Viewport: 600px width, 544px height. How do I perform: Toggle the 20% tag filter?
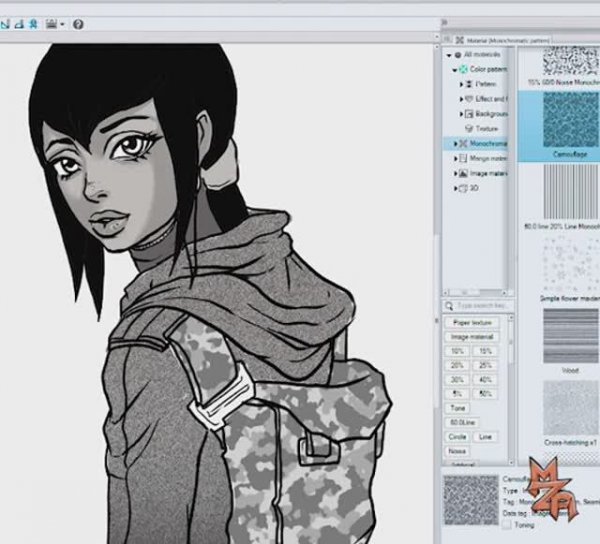click(457, 365)
